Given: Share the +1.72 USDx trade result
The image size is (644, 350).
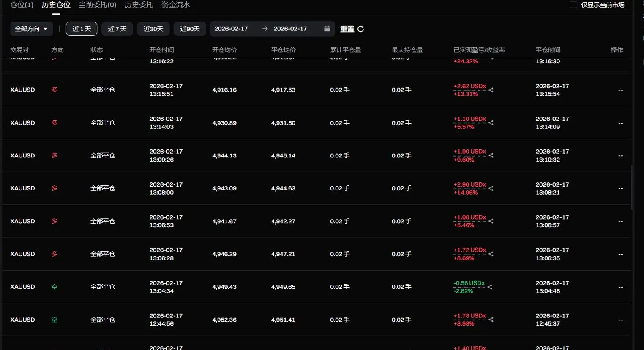Looking at the screenshot, I should click(x=491, y=254).
